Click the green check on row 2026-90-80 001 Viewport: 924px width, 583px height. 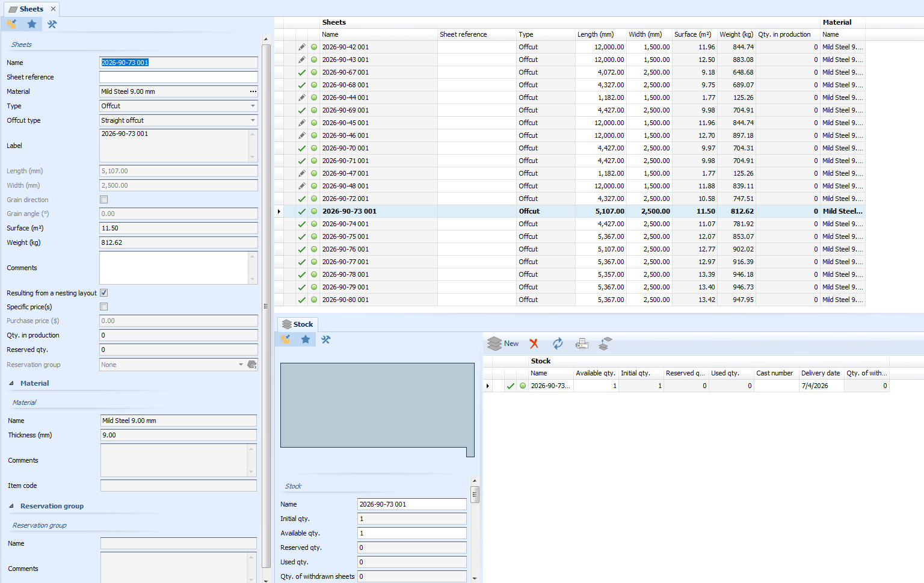point(302,300)
